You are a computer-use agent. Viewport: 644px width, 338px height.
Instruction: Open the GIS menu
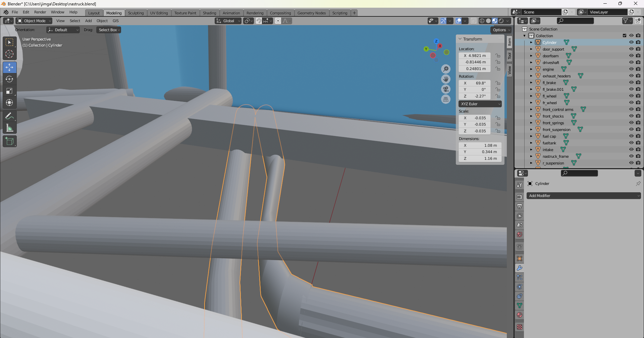(x=115, y=21)
